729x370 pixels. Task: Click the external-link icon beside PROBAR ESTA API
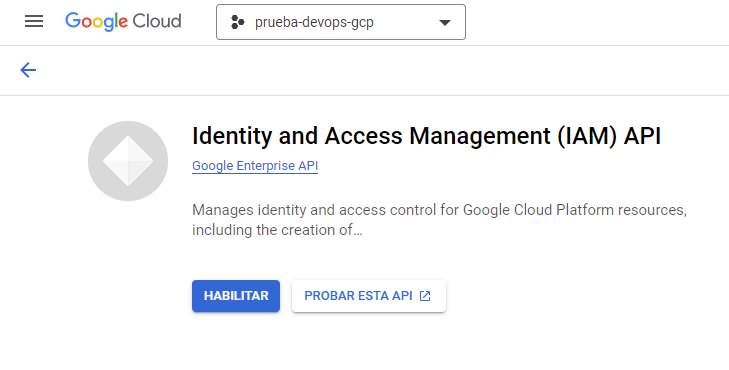click(425, 296)
